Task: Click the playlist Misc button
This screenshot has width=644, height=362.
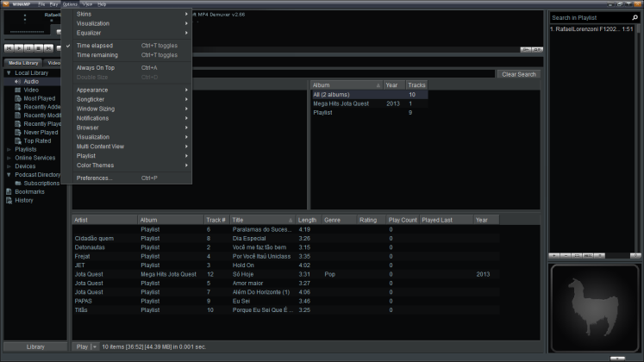Action: pos(588,255)
